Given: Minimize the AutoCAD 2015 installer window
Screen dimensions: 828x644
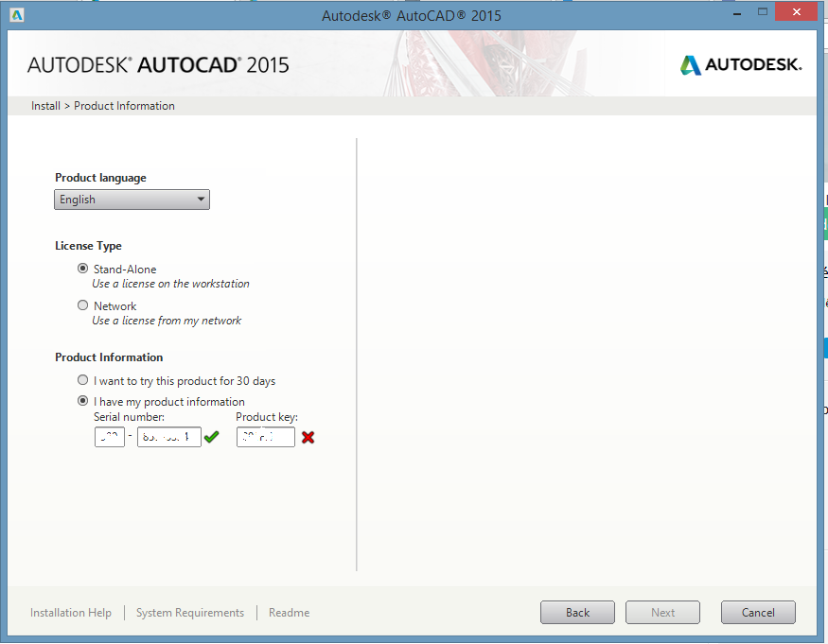Looking at the screenshot, I should (737, 14).
